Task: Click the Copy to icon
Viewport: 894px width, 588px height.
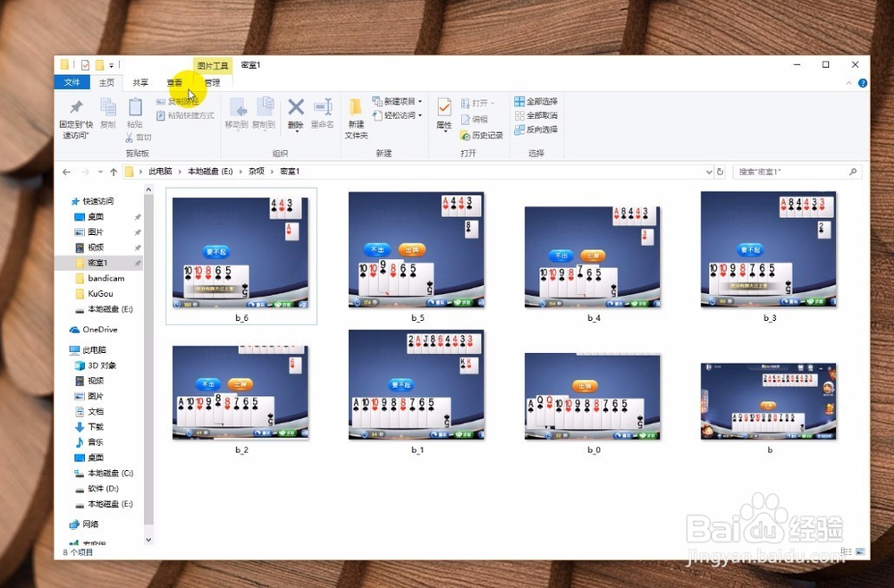Action: coord(264,107)
